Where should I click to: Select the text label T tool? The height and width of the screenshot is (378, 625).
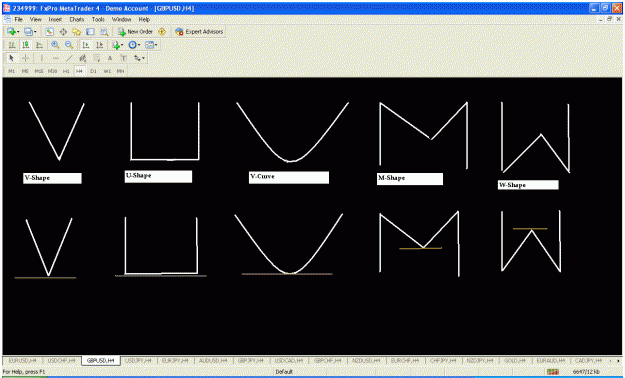click(124, 58)
